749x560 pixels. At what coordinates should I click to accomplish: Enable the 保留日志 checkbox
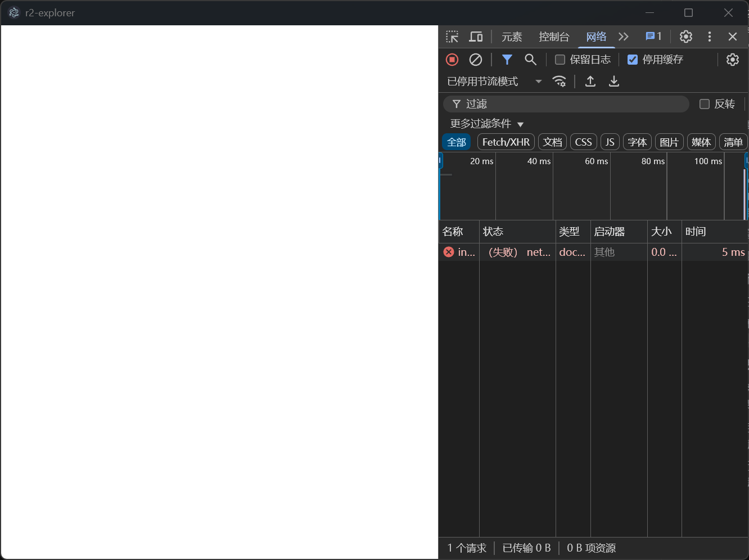[x=560, y=60]
